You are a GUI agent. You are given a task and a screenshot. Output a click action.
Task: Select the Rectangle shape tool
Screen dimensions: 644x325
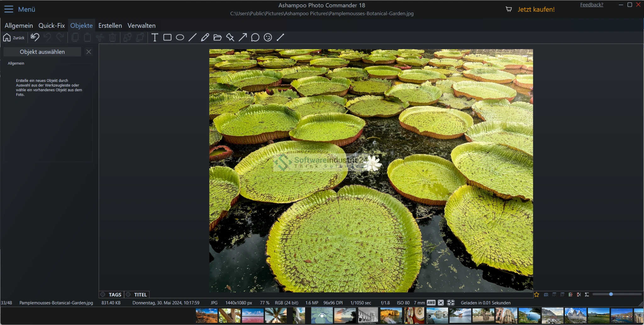(167, 37)
